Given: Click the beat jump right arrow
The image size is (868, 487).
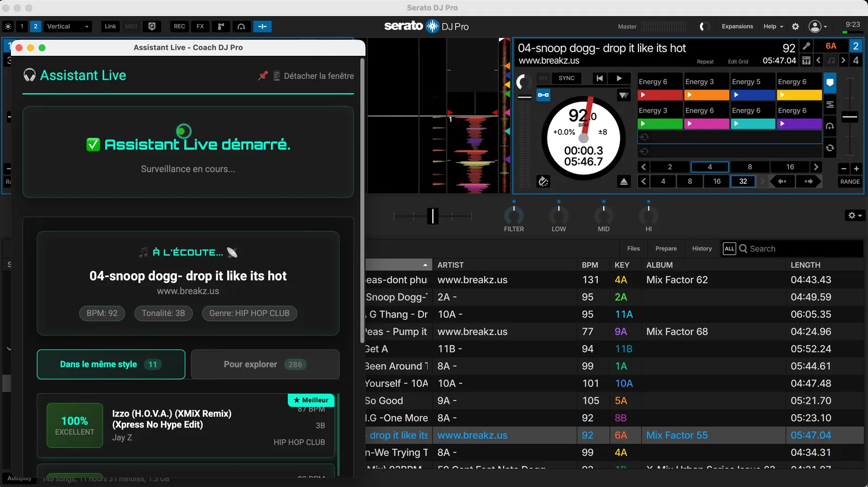Looking at the screenshot, I should point(809,182).
